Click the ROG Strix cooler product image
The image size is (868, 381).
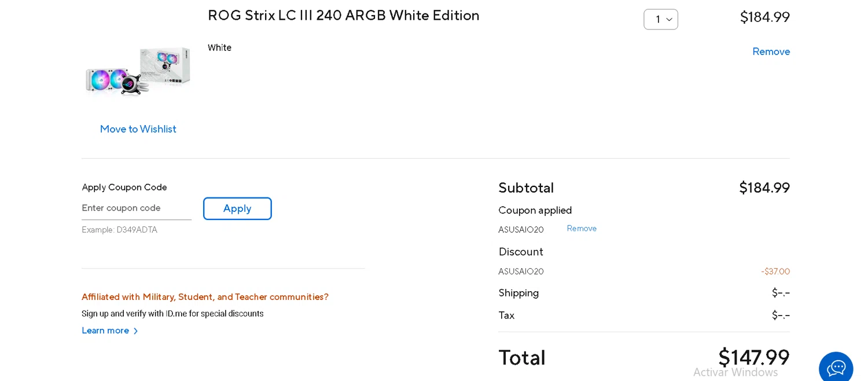(x=138, y=71)
